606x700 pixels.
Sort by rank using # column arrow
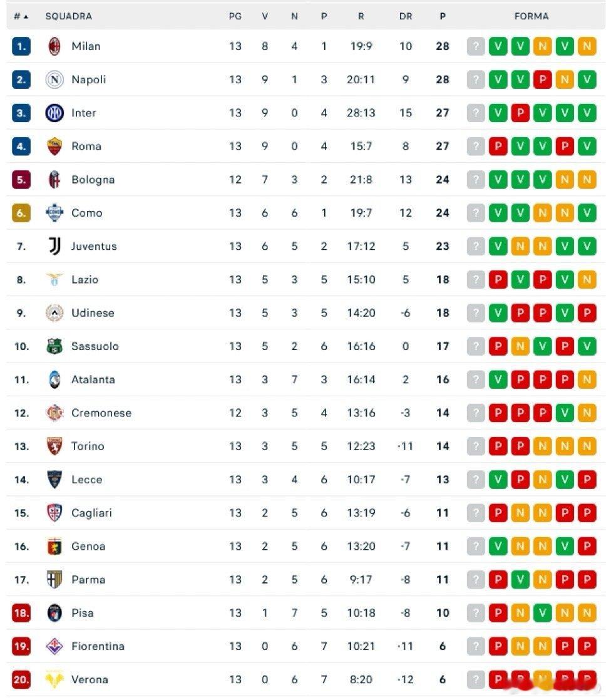pos(21,16)
